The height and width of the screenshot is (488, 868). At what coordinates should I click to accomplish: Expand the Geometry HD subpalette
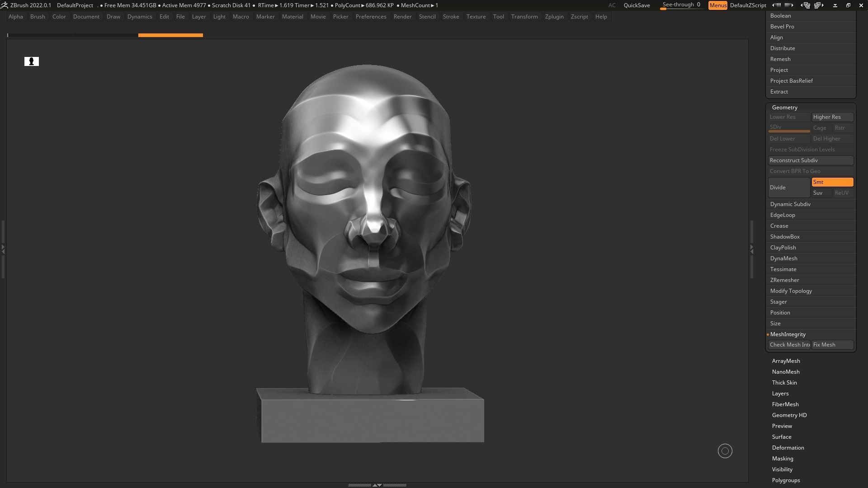click(x=789, y=415)
